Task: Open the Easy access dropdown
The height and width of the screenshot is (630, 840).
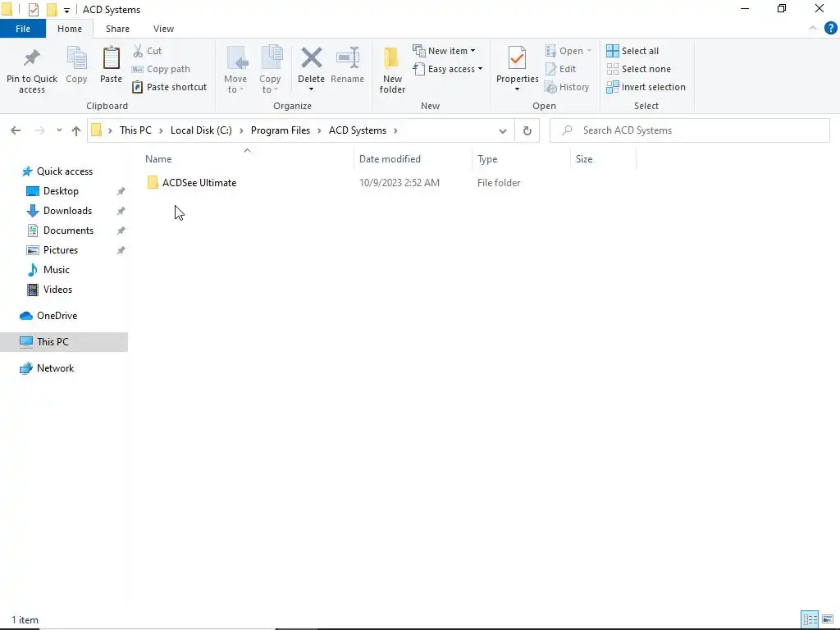Action: point(448,69)
